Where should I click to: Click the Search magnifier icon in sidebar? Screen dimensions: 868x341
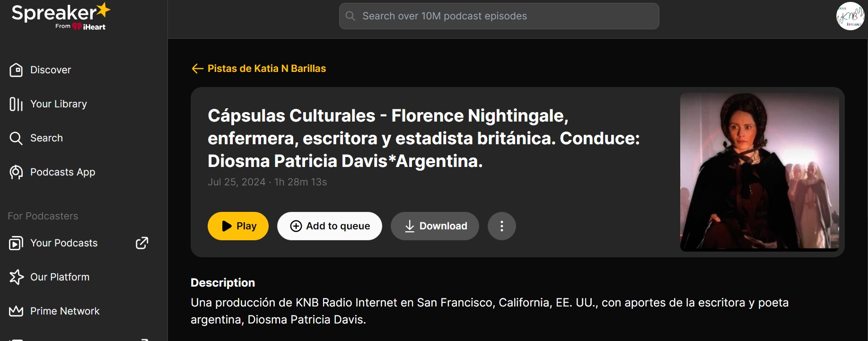tap(16, 138)
